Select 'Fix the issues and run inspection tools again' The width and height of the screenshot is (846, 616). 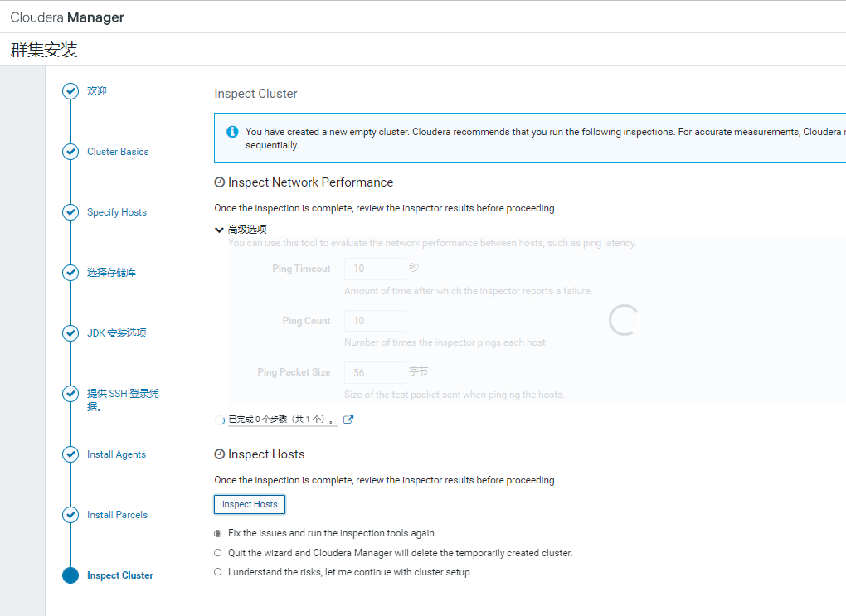coord(218,533)
